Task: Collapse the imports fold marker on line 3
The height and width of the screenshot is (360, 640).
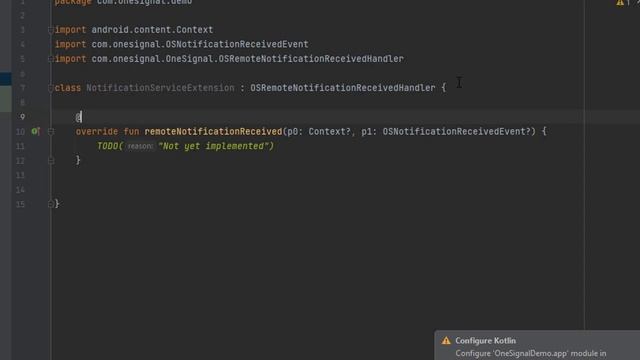Action: (x=51, y=30)
